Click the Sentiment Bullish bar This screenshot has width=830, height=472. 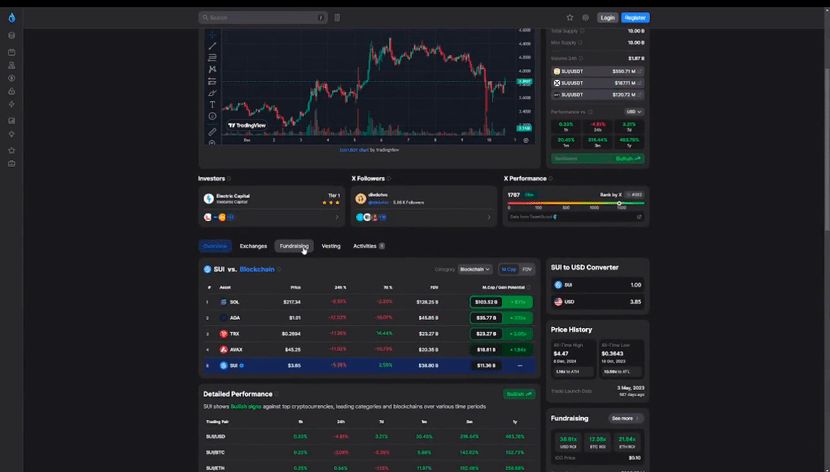click(598, 159)
